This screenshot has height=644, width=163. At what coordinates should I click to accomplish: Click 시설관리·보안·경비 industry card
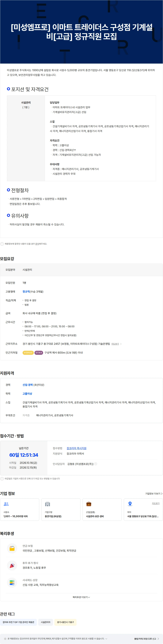102,510
